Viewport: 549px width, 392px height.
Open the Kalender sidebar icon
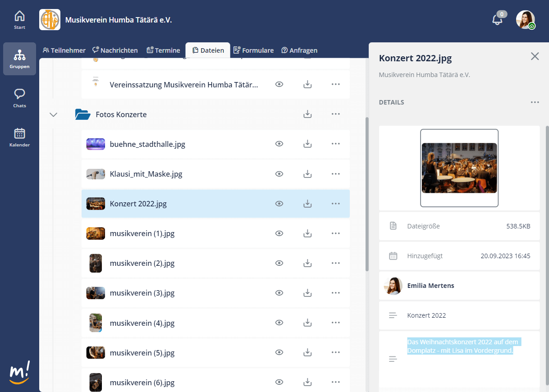(19, 137)
